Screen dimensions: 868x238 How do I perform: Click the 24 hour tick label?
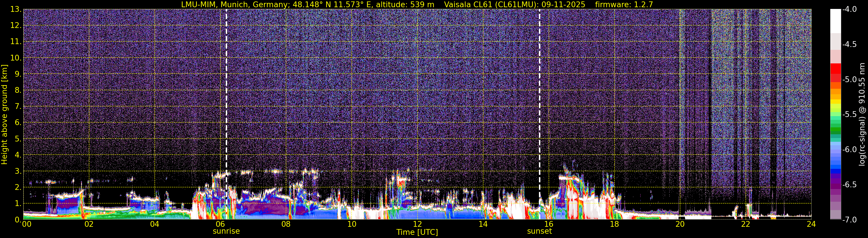pos(811,224)
